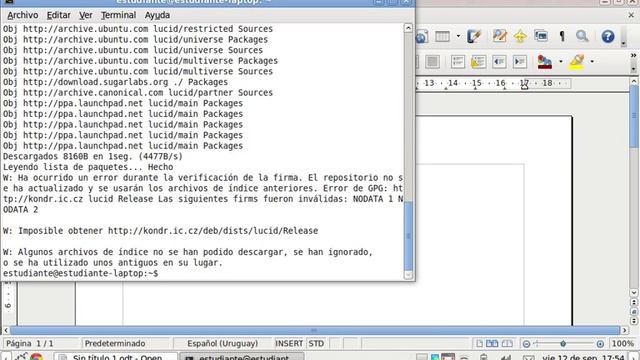Open the Navigator star icon
The width and height of the screenshot is (640, 360).
click(520, 36)
